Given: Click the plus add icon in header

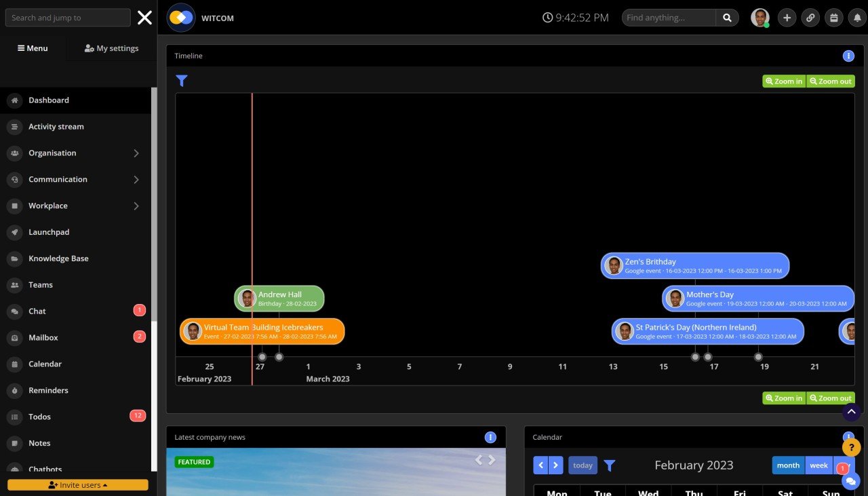Looking at the screenshot, I should pyautogui.click(x=787, y=18).
